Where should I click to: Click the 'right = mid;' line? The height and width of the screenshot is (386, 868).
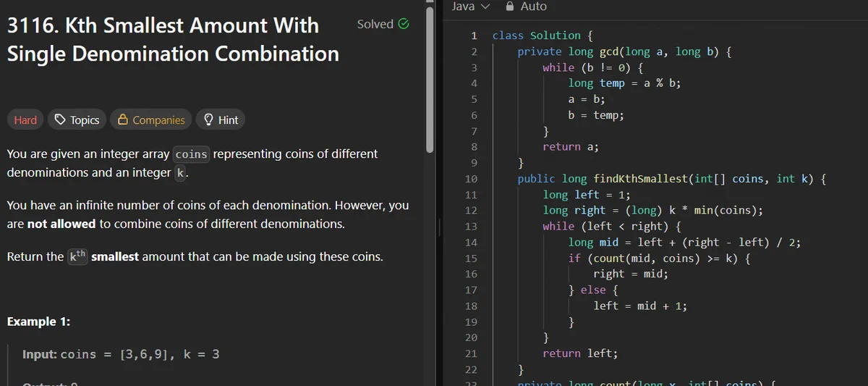(631, 274)
